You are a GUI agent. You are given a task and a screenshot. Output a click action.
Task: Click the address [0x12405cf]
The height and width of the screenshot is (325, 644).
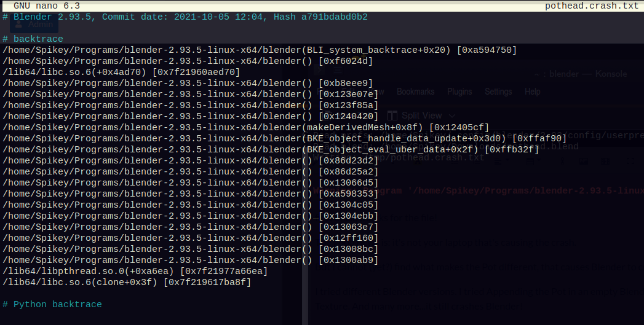coord(459,128)
